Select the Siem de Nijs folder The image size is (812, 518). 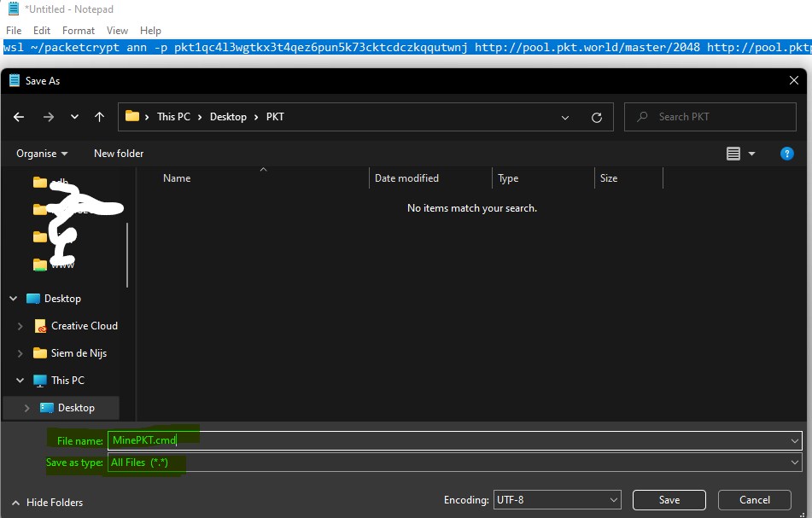coord(79,353)
